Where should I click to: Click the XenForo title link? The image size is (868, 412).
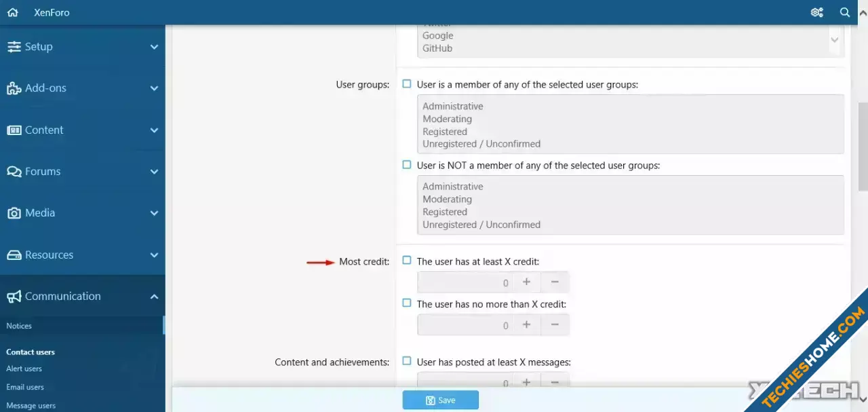click(x=52, y=12)
